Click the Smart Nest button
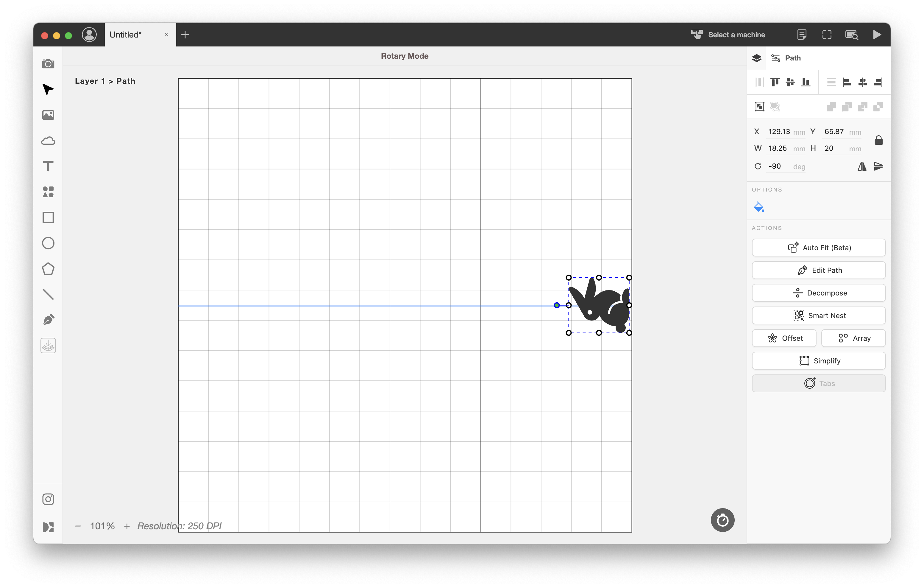 [819, 316]
